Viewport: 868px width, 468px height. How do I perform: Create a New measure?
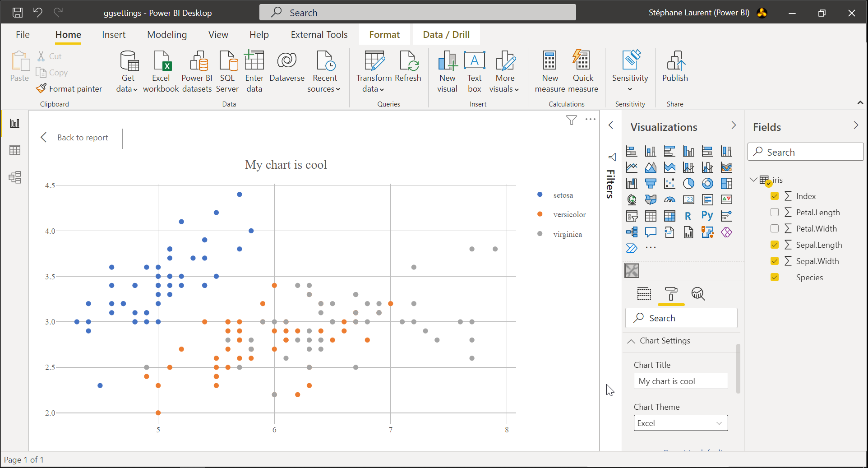550,72
